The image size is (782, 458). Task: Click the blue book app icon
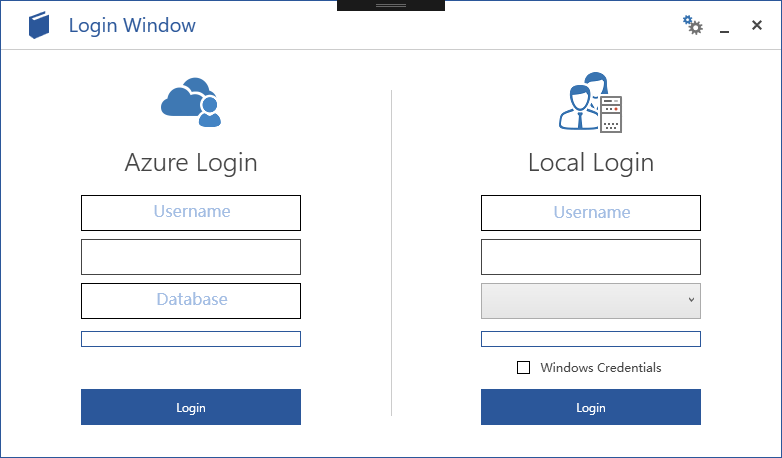pyautogui.click(x=39, y=25)
